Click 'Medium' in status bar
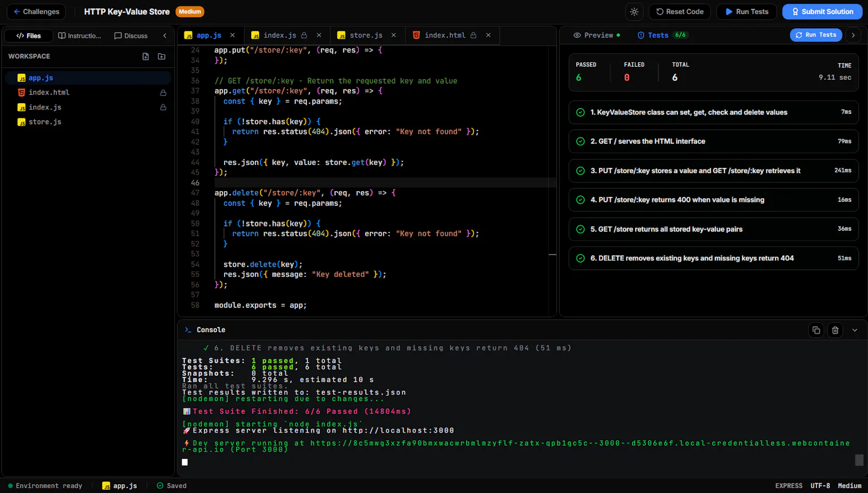This screenshot has height=493, width=868. pos(850,486)
